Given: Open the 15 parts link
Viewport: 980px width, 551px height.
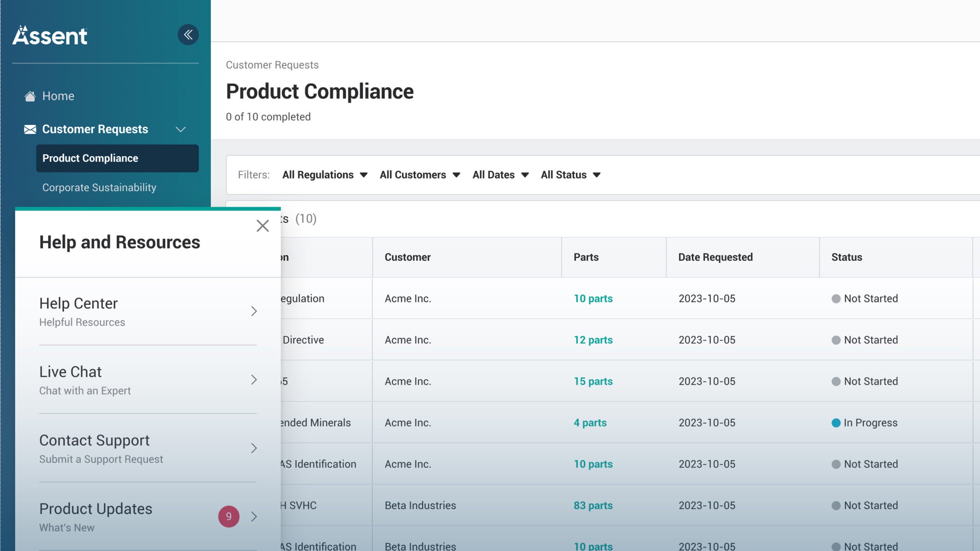Looking at the screenshot, I should click(x=593, y=381).
